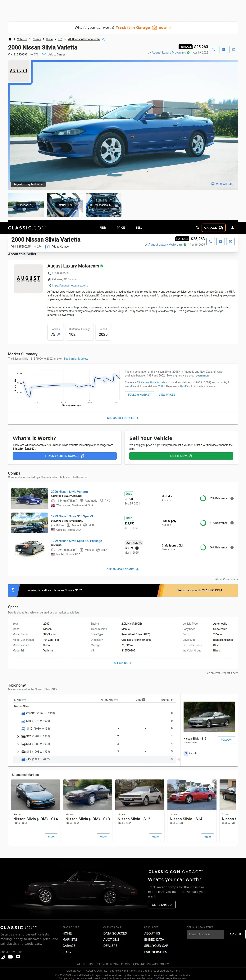Click LIST IT NOW button
This screenshot has height=980, width=246.
pyautogui.click(x=181, y=456)
